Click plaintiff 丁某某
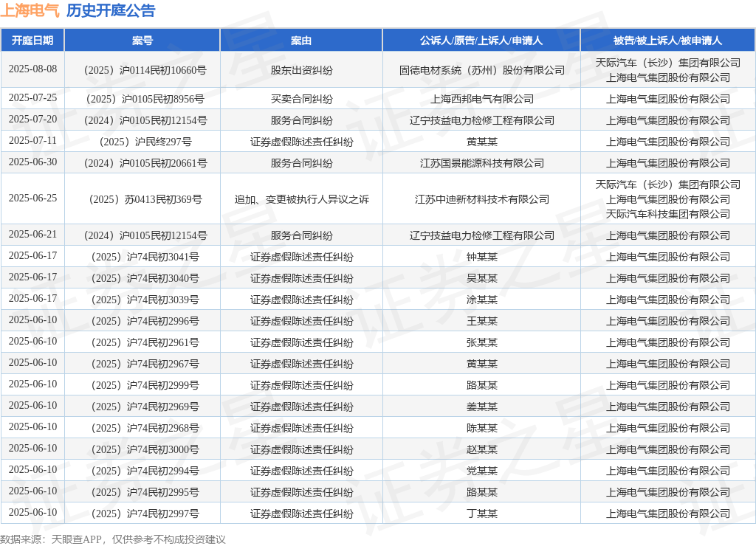This screenshot has height=546, width=756. pyautogui.click(x=481, y=514)
